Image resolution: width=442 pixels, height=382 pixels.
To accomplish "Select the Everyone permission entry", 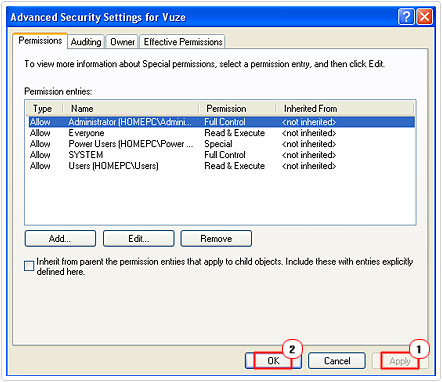I will (221, 133).
